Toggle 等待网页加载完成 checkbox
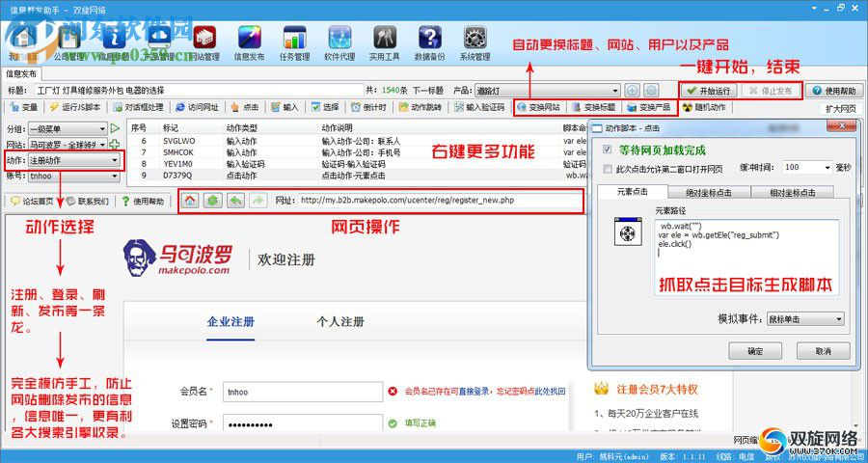 pyautogui.click(x=608, y=150)
